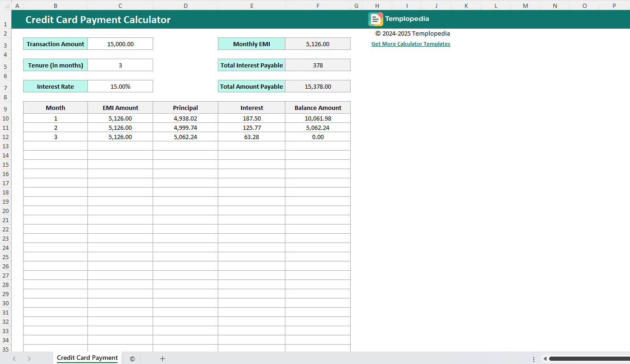Switch to the Credit Card Payment tab

[87, 358]
